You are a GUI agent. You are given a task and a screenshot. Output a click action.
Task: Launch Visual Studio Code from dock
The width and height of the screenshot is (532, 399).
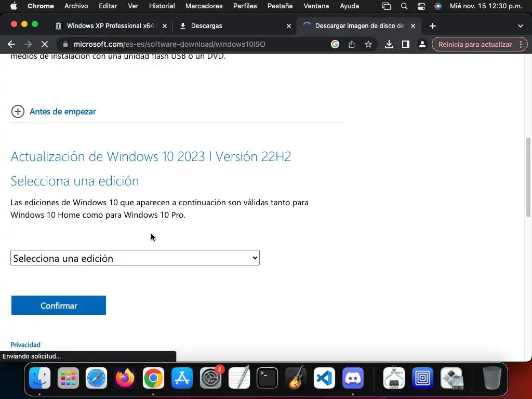pos(324,378)
